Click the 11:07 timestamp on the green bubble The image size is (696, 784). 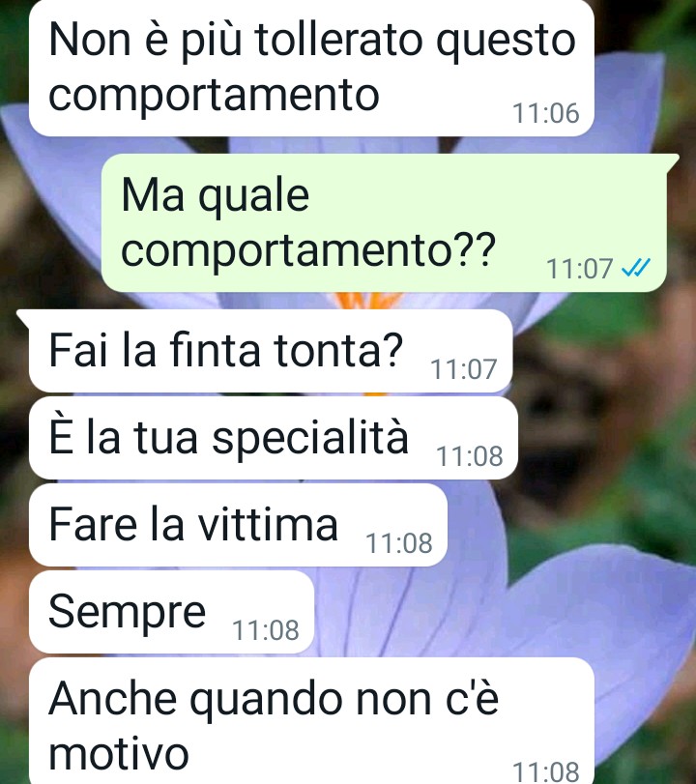click(x=579, y=269)
